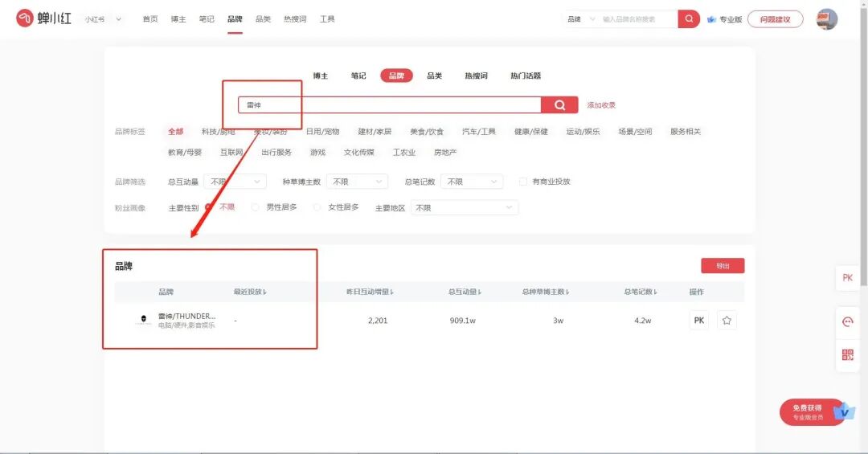The height and width of the screenshot is (454, 868).
Task: Click into the 雷神 brand search field
Action: click(x=389, y=104)
